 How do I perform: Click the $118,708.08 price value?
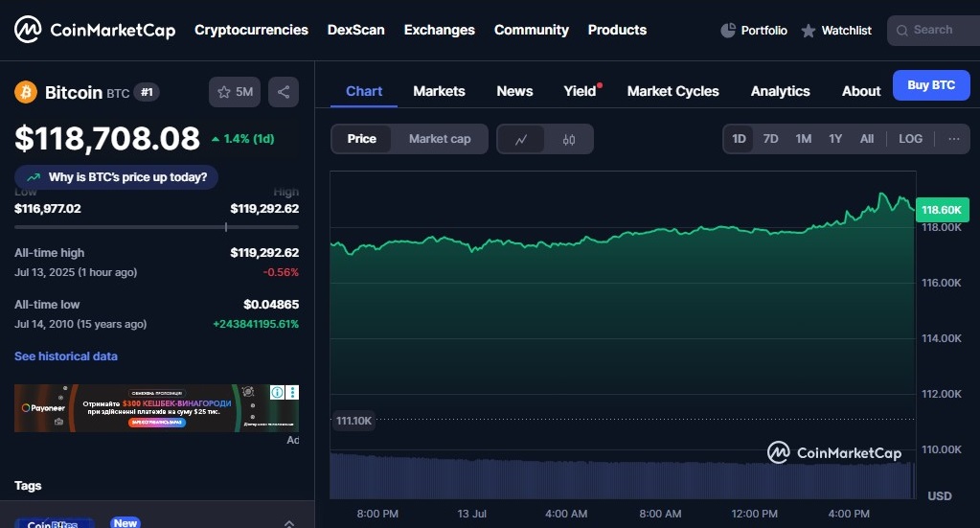[107, 138]
